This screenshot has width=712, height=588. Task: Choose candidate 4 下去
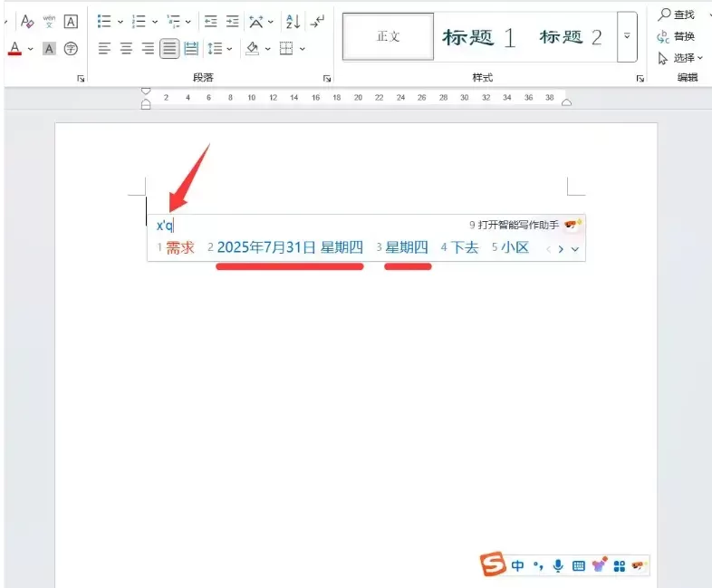[x=459, y=247]
